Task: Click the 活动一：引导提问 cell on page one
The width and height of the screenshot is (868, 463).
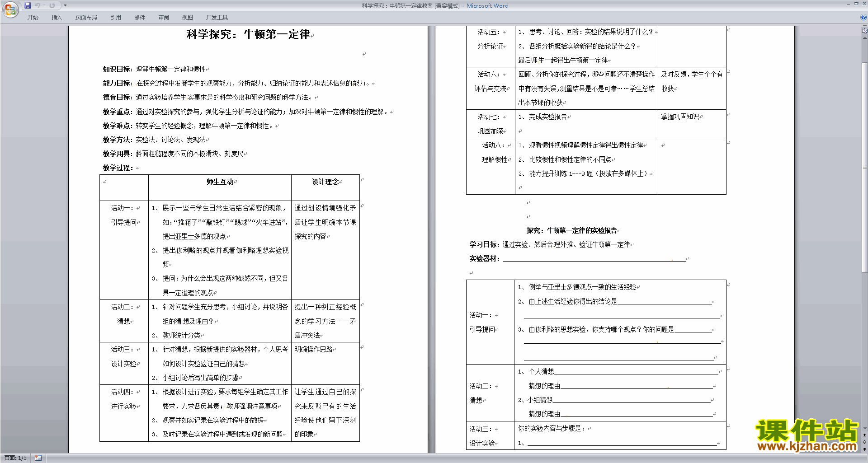Action: (x=124, y=250)
